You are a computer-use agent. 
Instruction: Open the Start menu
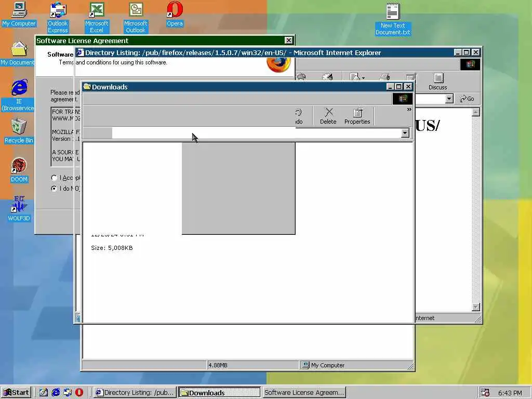[x=16, y=393]
